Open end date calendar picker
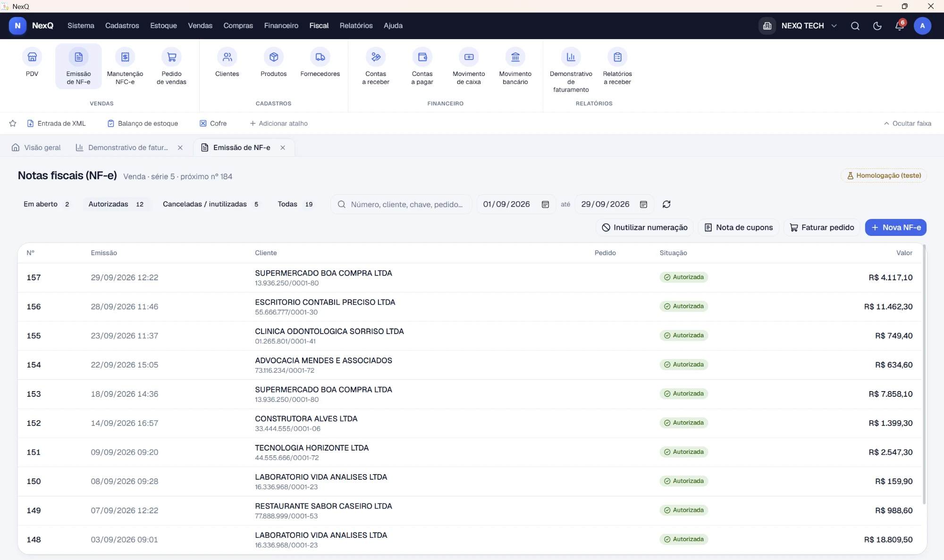The image size is (944, 560). pos(643,204)
